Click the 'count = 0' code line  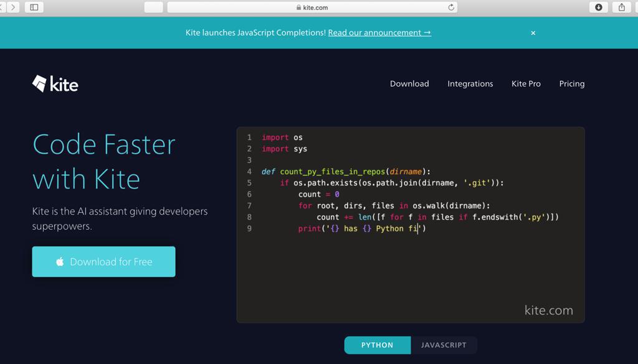click(x=318, y=194)
